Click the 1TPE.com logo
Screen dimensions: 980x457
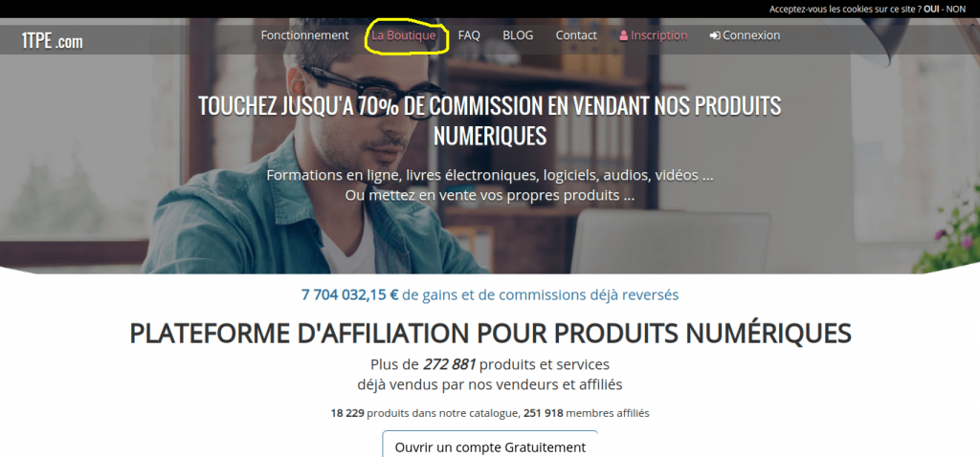[52, 41]
